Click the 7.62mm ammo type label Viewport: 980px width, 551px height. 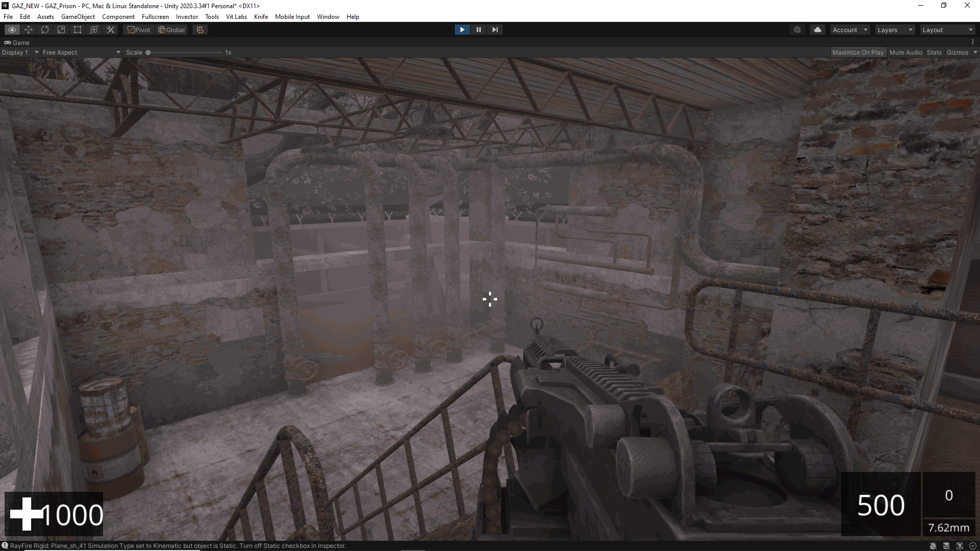[948, 528]
